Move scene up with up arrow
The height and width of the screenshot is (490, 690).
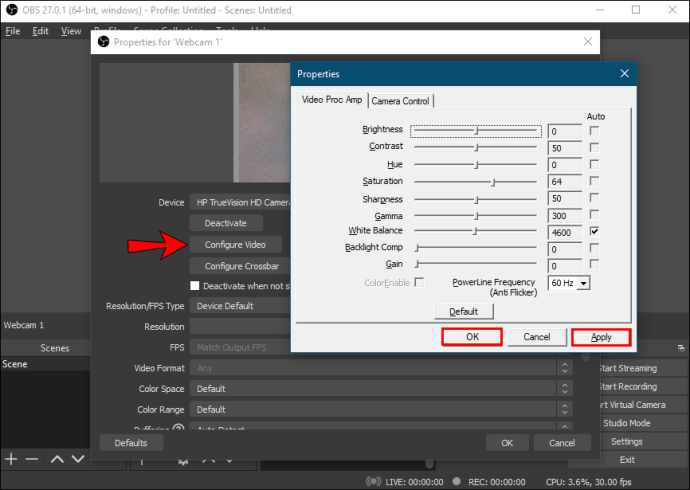(57, 459)
